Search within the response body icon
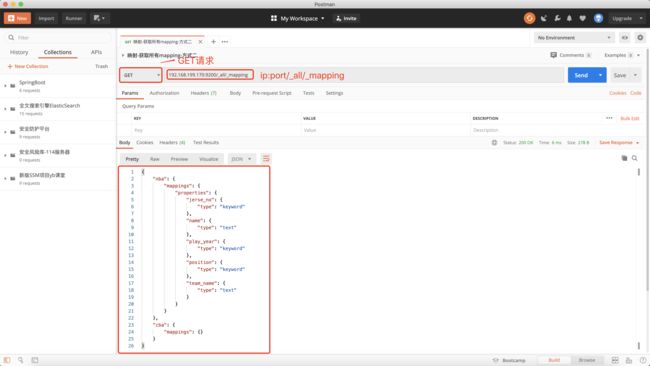Viewport: 650px width, 366px height. [x=635, y=158]
